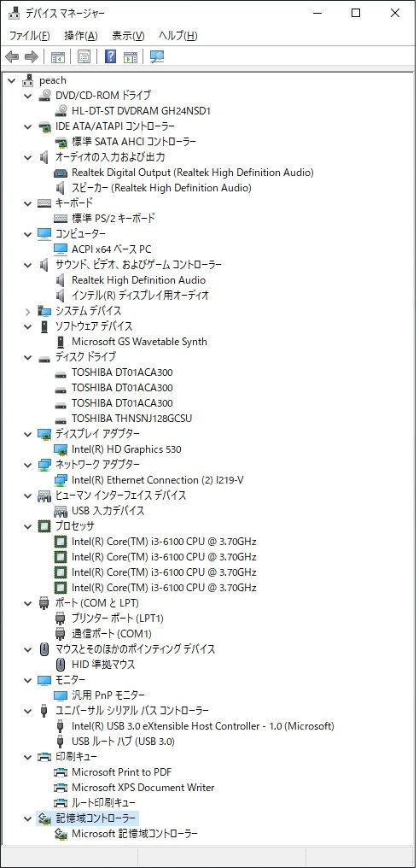Select the HL-DT-ST DVDRAM GH24NSD1 drive

click(141, 111)
